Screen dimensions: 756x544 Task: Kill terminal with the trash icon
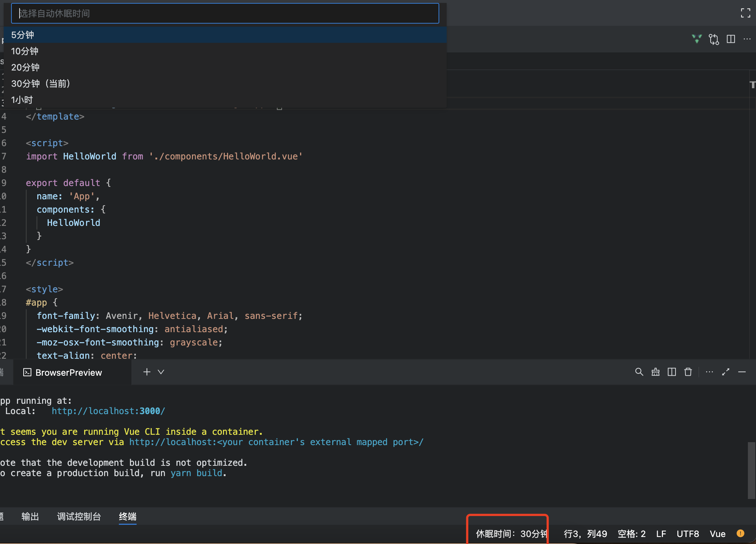688,372
